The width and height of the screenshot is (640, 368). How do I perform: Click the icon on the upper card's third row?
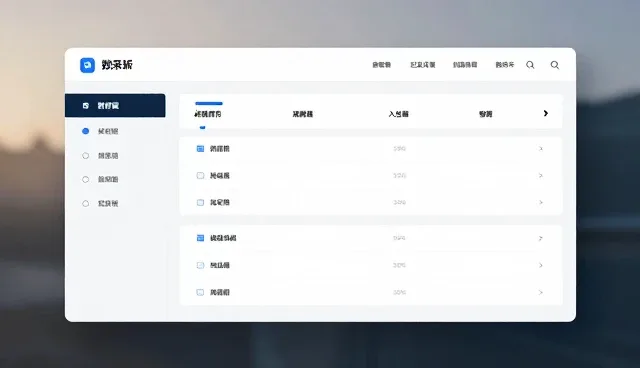point(200,202)
